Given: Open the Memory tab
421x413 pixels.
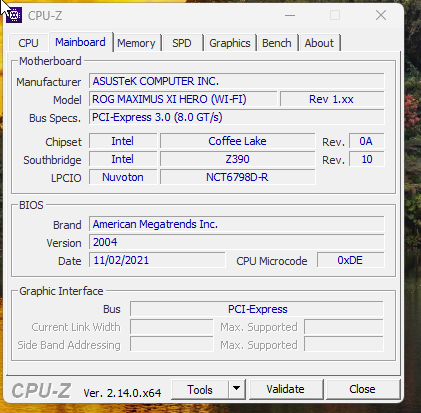Looking at the screenshot, I should pos(136,43).
